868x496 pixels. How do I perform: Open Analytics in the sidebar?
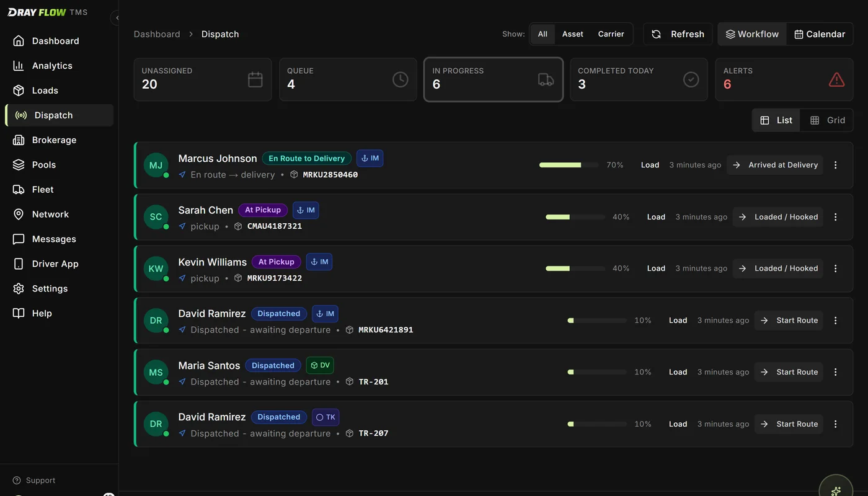59,66
